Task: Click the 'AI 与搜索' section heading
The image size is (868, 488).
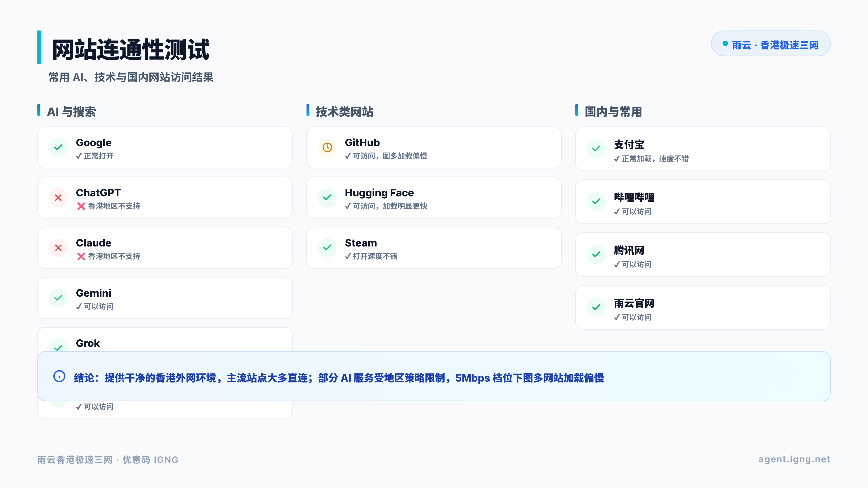Action: point(71,112)
